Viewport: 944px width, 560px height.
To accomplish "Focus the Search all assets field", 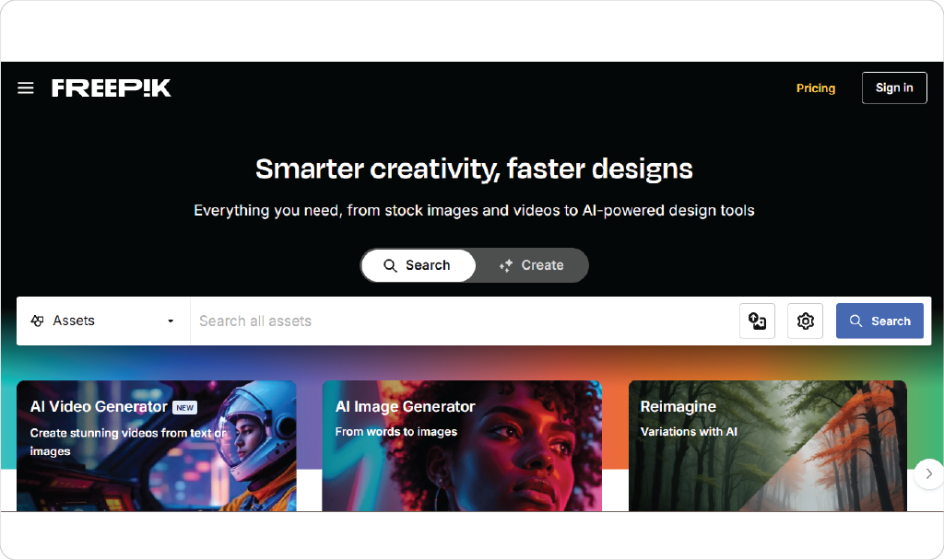I will click(x=464, y=321).
